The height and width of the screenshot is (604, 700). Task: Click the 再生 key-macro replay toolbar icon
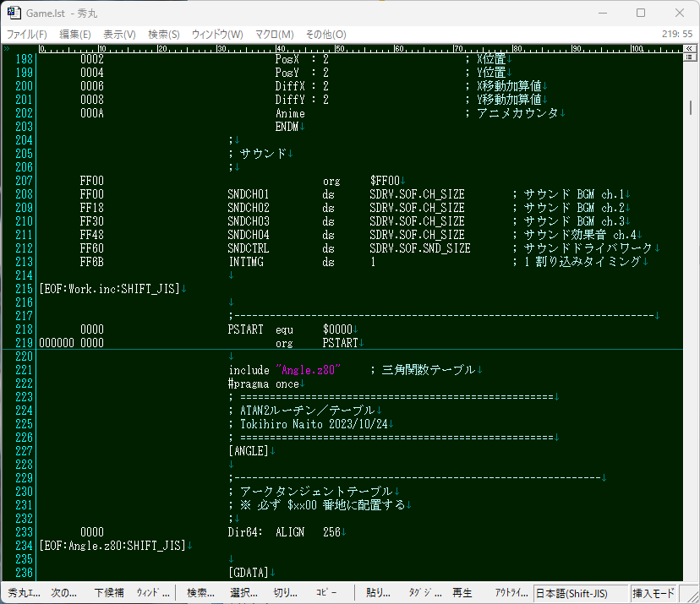(x=461, y=592)
